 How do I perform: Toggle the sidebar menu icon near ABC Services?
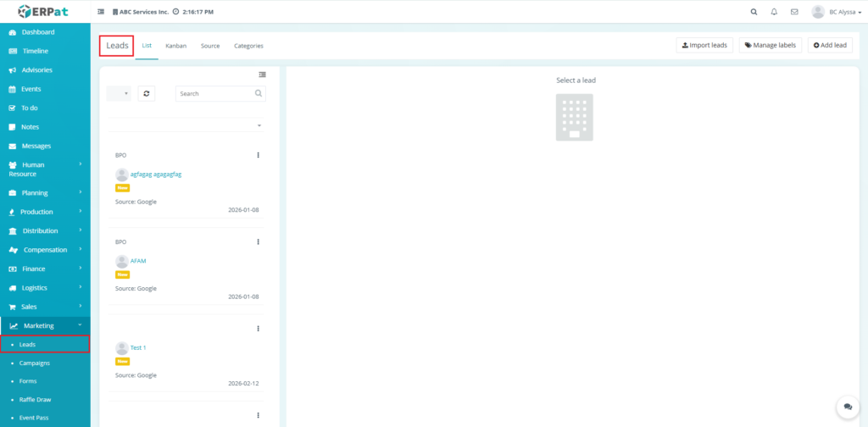[x=102, y=12]
